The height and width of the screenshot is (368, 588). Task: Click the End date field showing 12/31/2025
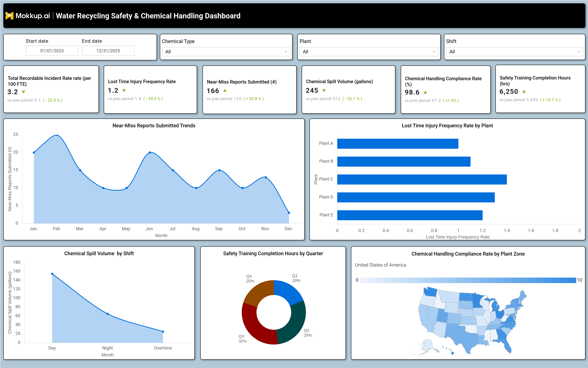(108, 51)
